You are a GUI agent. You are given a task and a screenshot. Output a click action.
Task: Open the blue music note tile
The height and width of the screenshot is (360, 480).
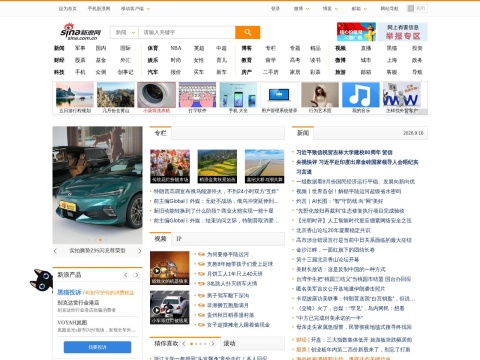(x=361, y=95)
